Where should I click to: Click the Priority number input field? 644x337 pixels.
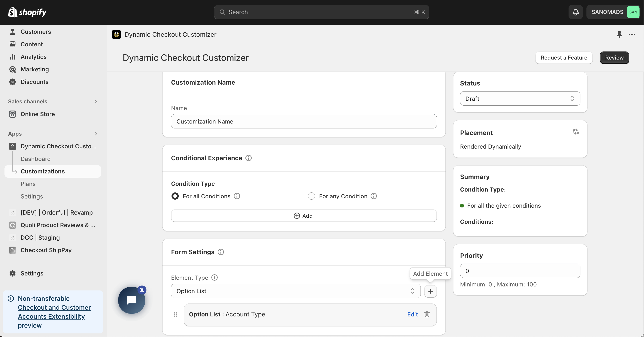(x=520, y=271)
